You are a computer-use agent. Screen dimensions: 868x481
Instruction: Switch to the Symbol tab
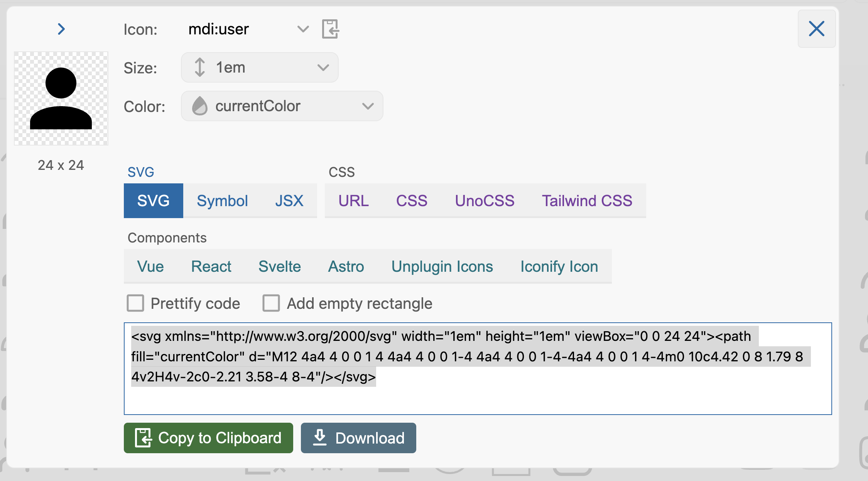(222, 201)
